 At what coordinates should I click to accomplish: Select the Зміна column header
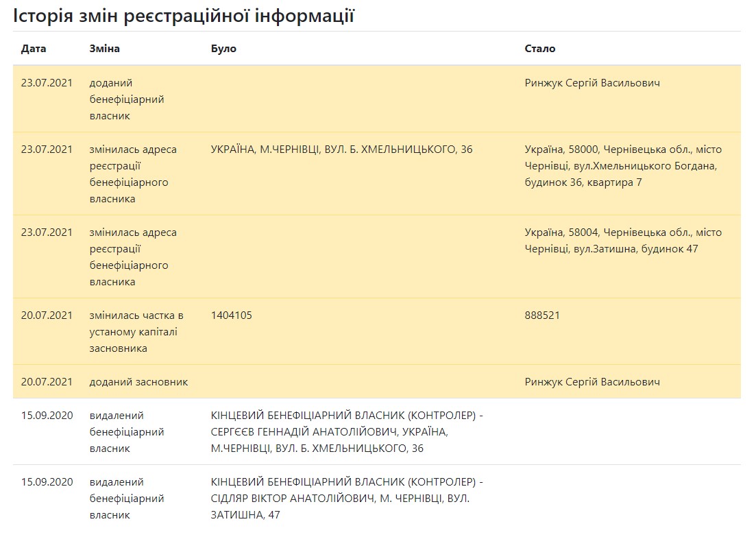104,49
